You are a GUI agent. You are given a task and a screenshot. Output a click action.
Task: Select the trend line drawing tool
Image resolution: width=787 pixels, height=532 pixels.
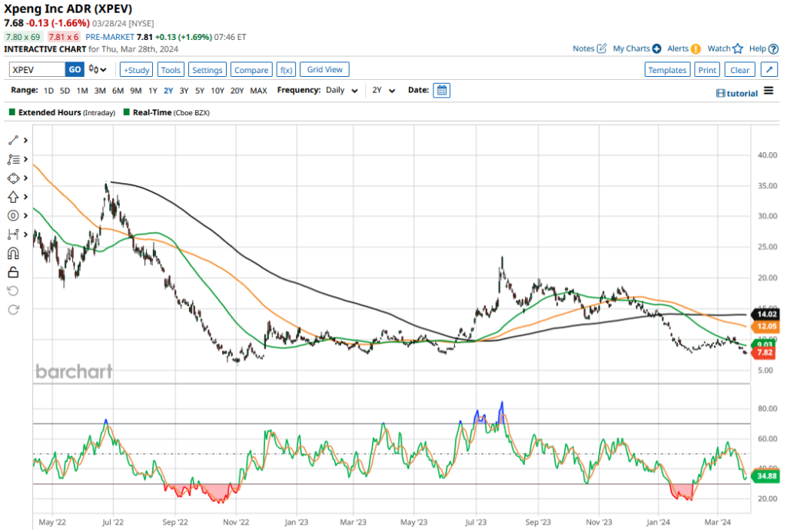tap(13, 141)
